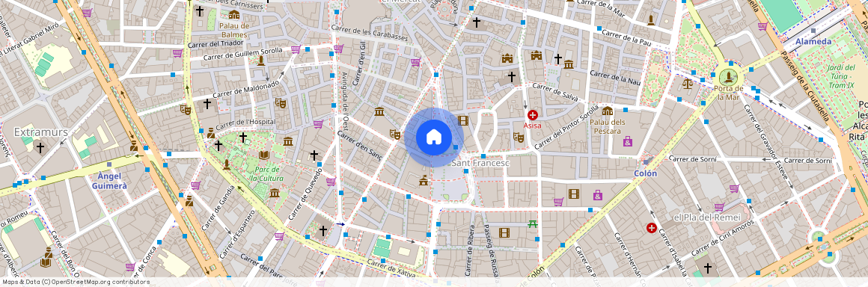Click the Carrer de Salvà street label

click(x=555, y=93)
